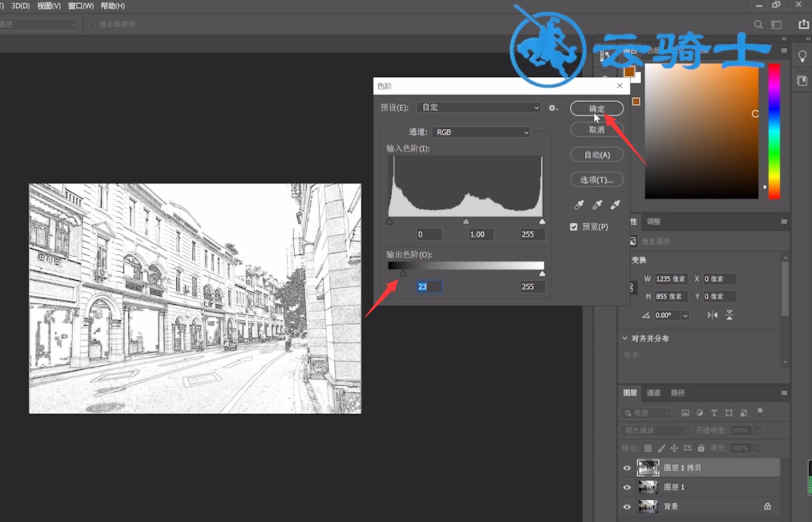The image size is (812, 522).
Task: Click the output shadow field showing 23
Action: point(429,287)
